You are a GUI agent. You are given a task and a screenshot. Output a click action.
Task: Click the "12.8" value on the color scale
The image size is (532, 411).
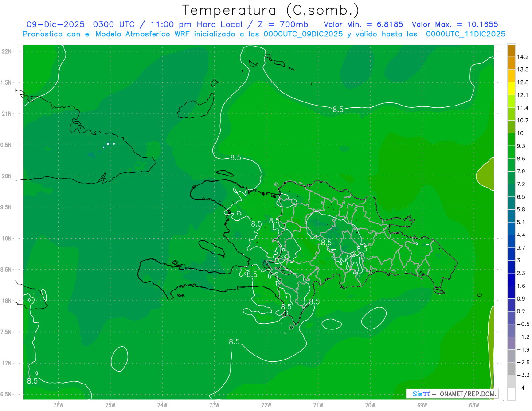click(523, 82)
